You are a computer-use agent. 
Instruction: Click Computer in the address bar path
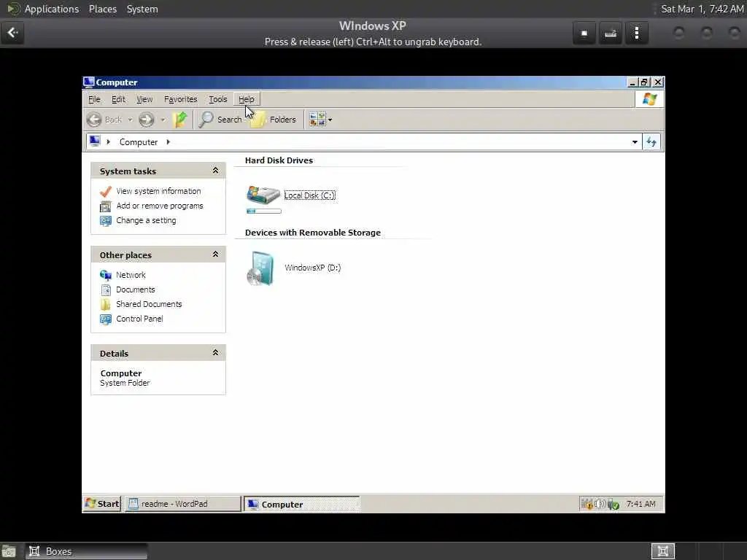(x=139, y=142)
